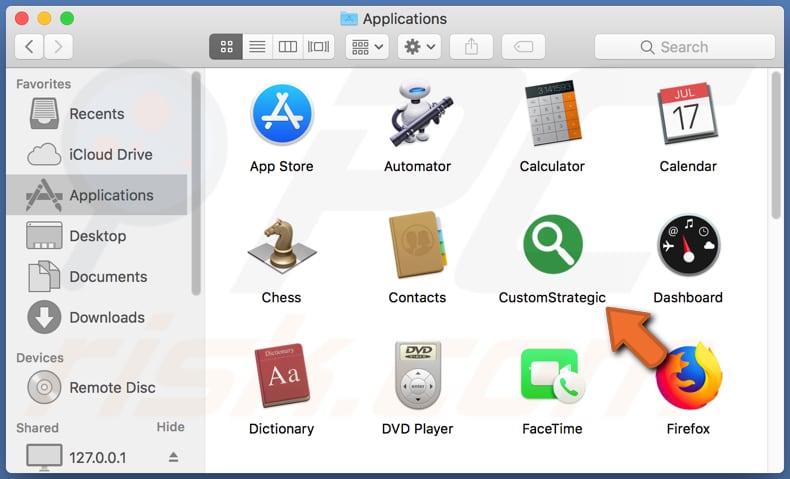Open the group-by arrangement dropdown

pyautogui.click(x=367, y=47)
